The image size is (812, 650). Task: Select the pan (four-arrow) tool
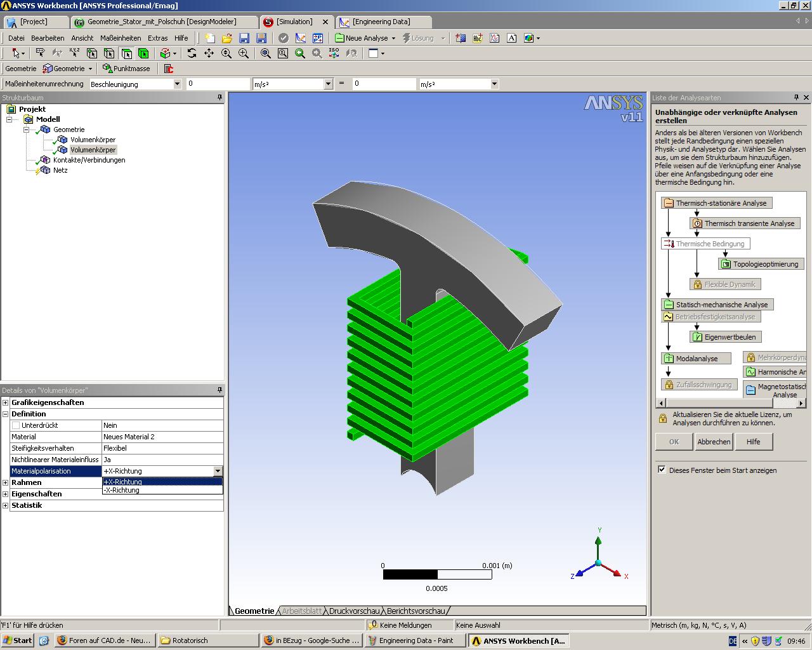tap(209, 53)
